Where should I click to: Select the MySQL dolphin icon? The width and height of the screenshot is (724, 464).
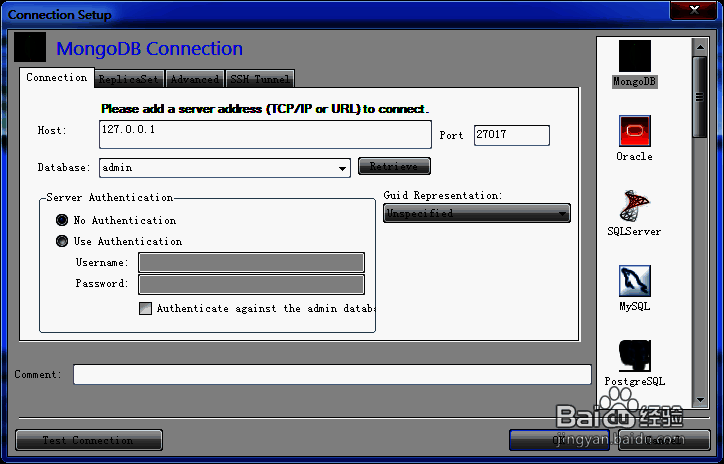click(634, 281)
